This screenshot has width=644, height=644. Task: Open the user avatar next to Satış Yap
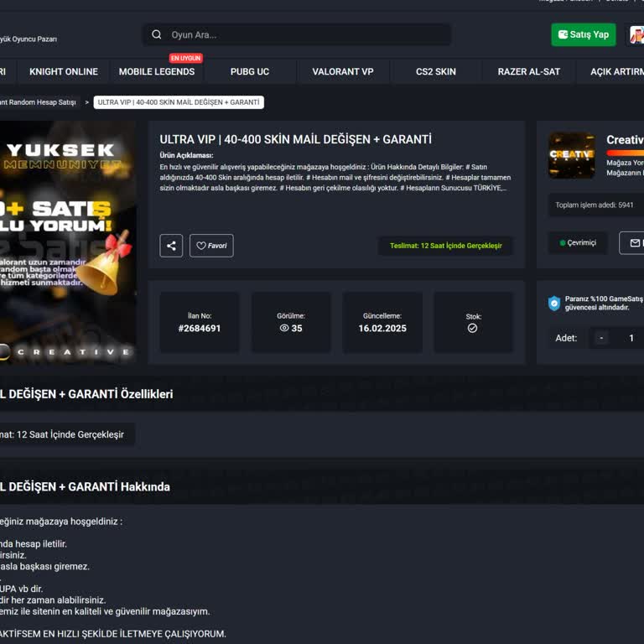coord(636,35)
